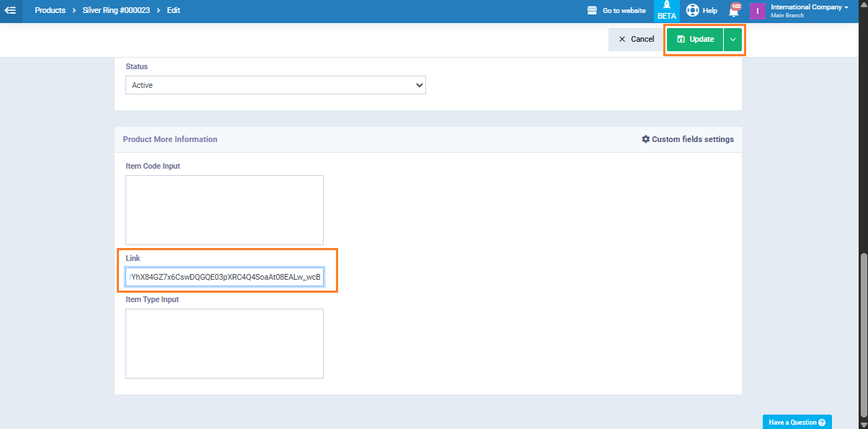Click into the Item Type Input box
The height and width of the screenshot is (429, 868).
(x=224, y=343)
